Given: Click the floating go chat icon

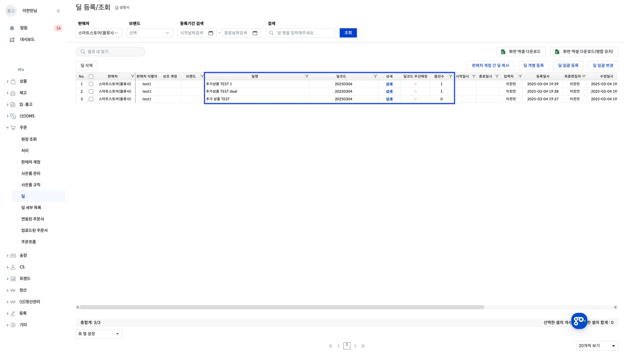Looking at the screenshot, I should pos(579,321).
